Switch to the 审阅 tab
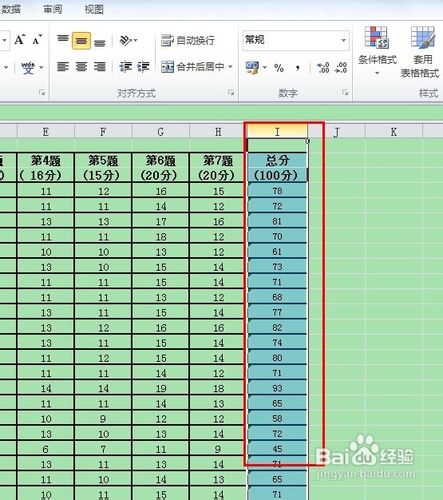Image resolution: width=443 pixels, height=500 pixels. click(x=53, y=9)
